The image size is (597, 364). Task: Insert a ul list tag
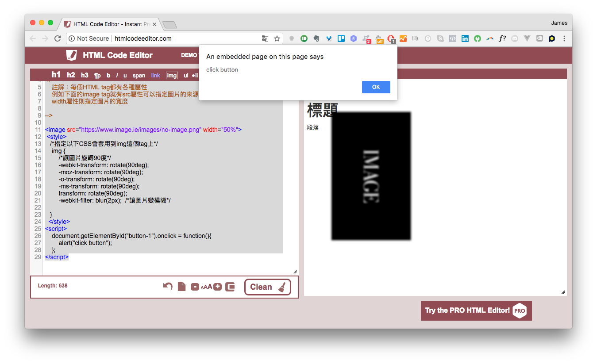click(x=186, y=76)
